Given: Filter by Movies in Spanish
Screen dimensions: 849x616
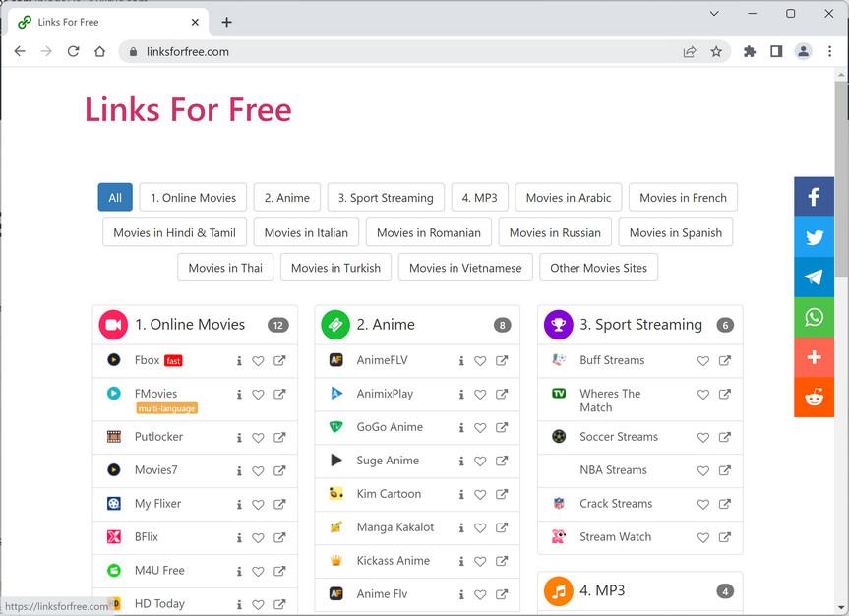Looking at the screenshot, I should tap(676, 232).
